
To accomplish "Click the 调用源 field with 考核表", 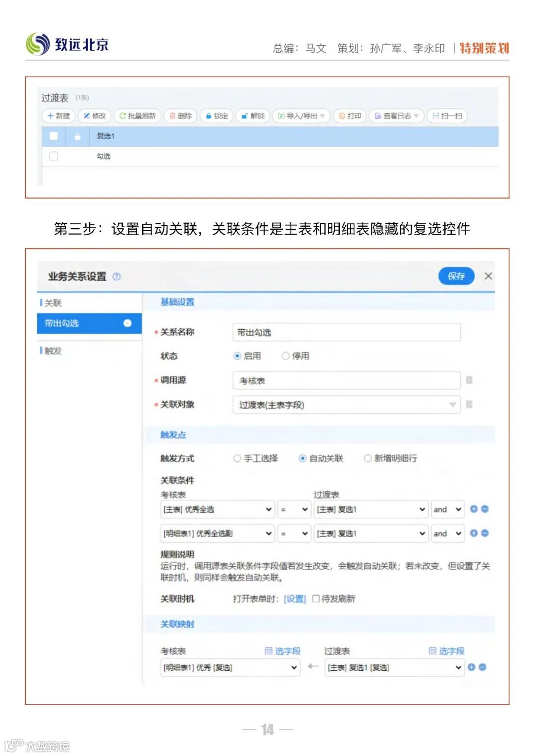I will 347,380.
